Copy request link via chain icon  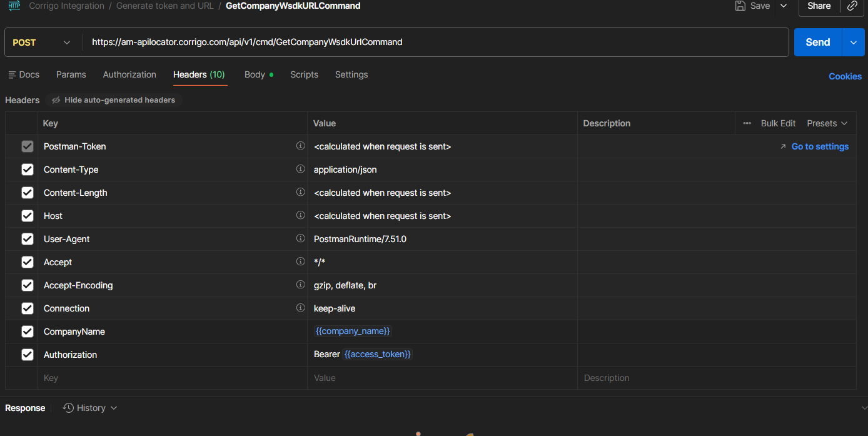(852, 6)
